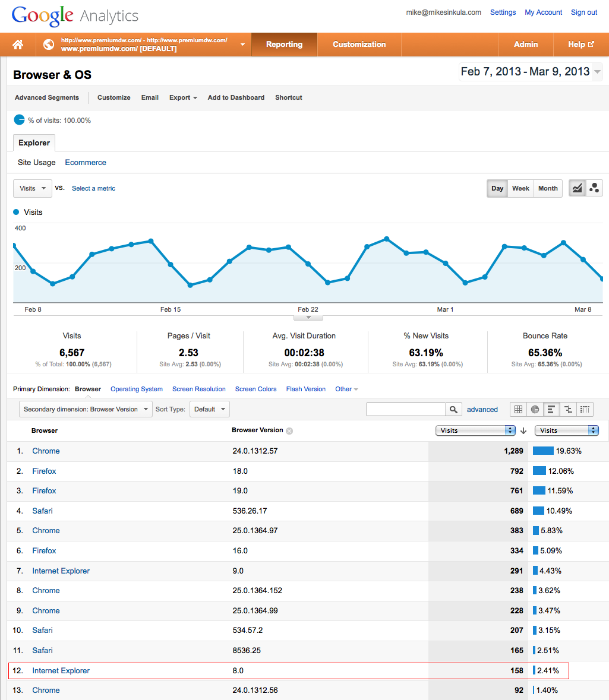Image resolution: width=609 pixels, height=700 pixels.
Task: Switch primary dimension to Screen Resolution
Action: (x=199, y=389)
